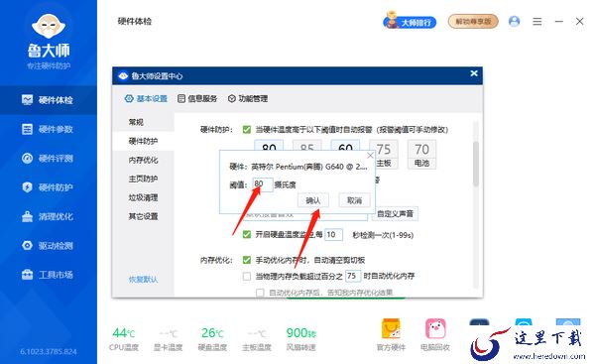The width and height of the screenshot is (595, 364).
Task: Open the 硬件参数 sidebar section
Action: coord(49,129)
